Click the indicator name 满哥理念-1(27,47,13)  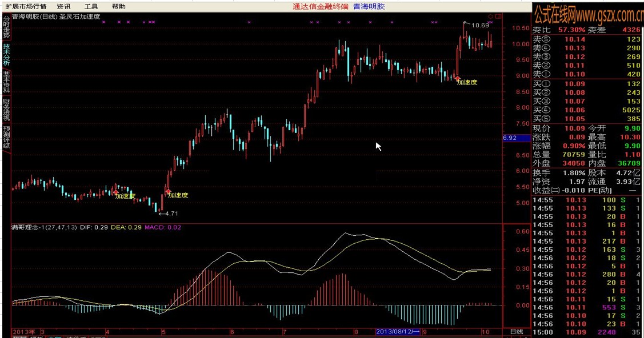[45, 227]
